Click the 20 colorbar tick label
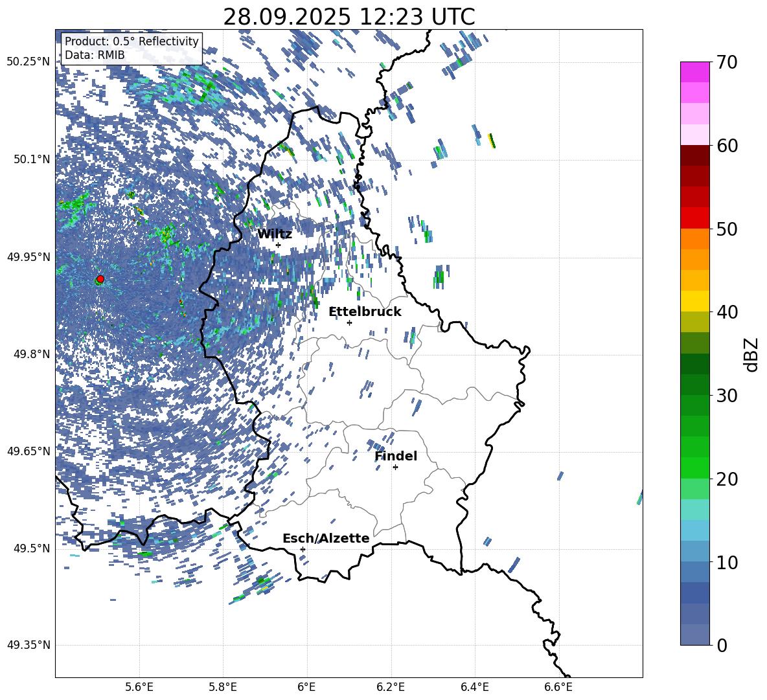Screen dimensions: 767x700 [727, 479]
